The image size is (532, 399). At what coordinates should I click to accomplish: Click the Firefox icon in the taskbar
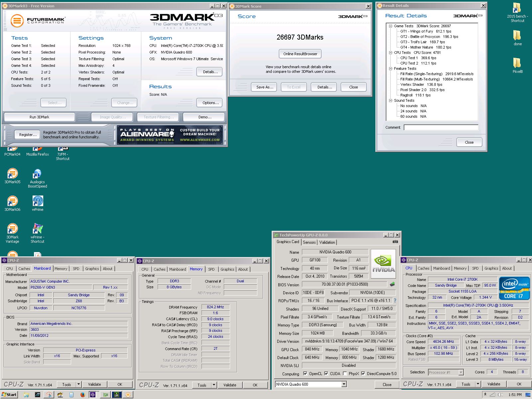[x=83, y=395]
